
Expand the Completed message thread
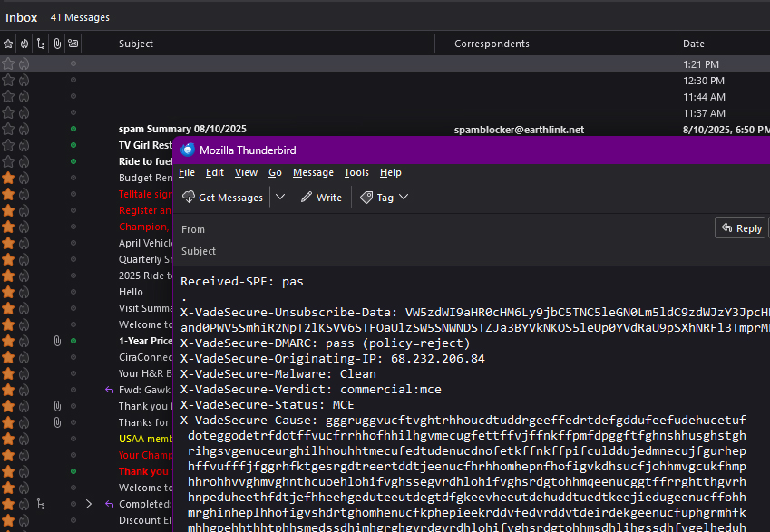point(88,504)
